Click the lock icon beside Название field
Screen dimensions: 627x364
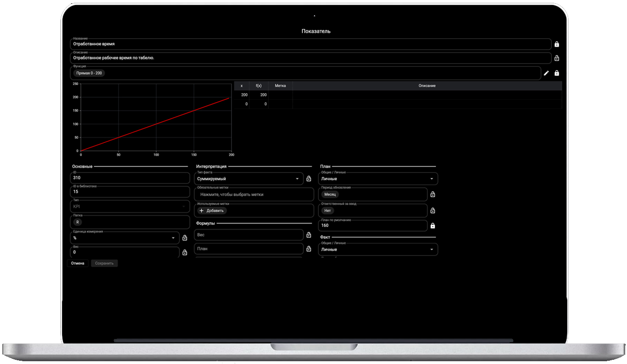557,45
